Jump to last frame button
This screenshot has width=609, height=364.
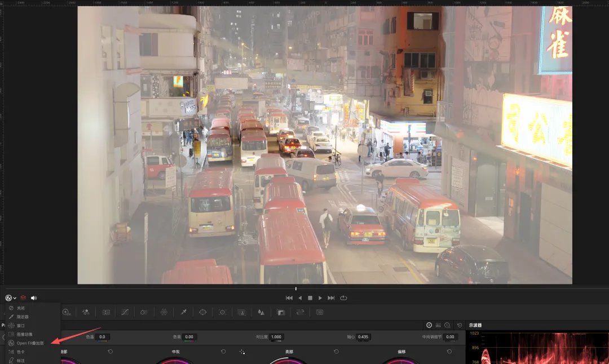pos(331,298)
